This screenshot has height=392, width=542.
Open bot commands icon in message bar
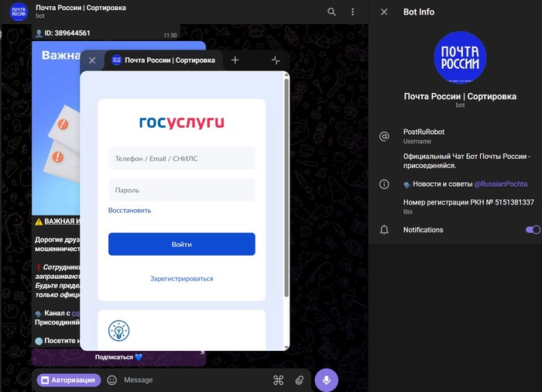pos(279,380)
